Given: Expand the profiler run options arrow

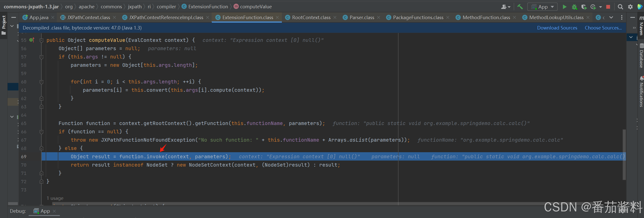Looking at the screenshot, I should (601, 7).
